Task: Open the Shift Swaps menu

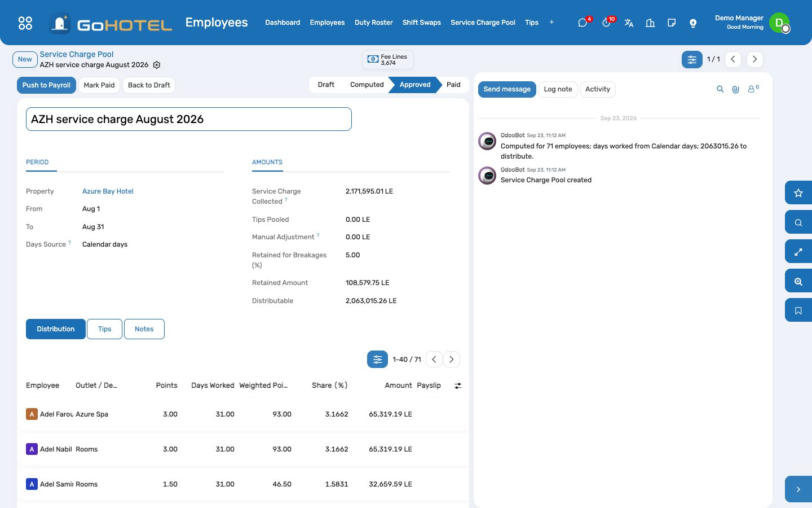Action: pos(422,23)
